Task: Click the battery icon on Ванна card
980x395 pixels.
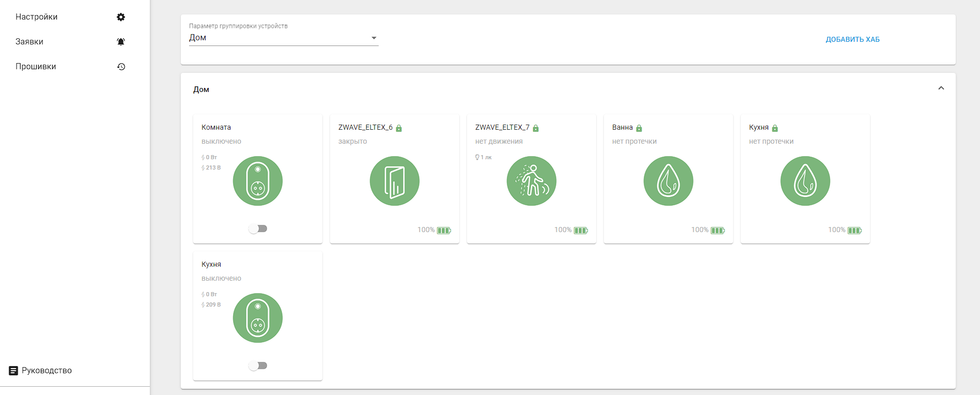Action: pos(718,231)
